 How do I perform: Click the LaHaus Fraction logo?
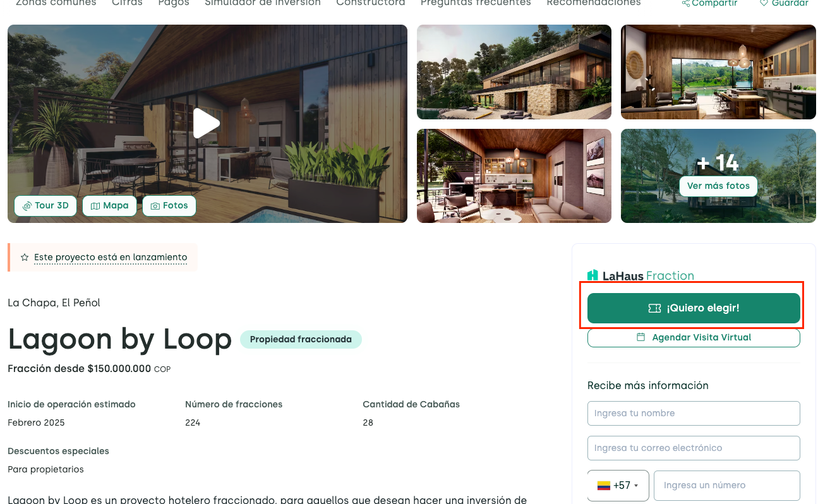[641, 275]
